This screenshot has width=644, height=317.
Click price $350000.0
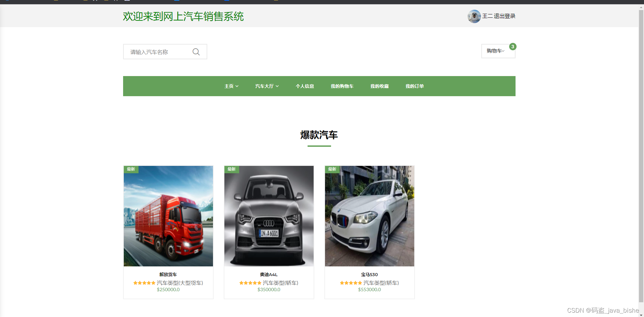269,290
